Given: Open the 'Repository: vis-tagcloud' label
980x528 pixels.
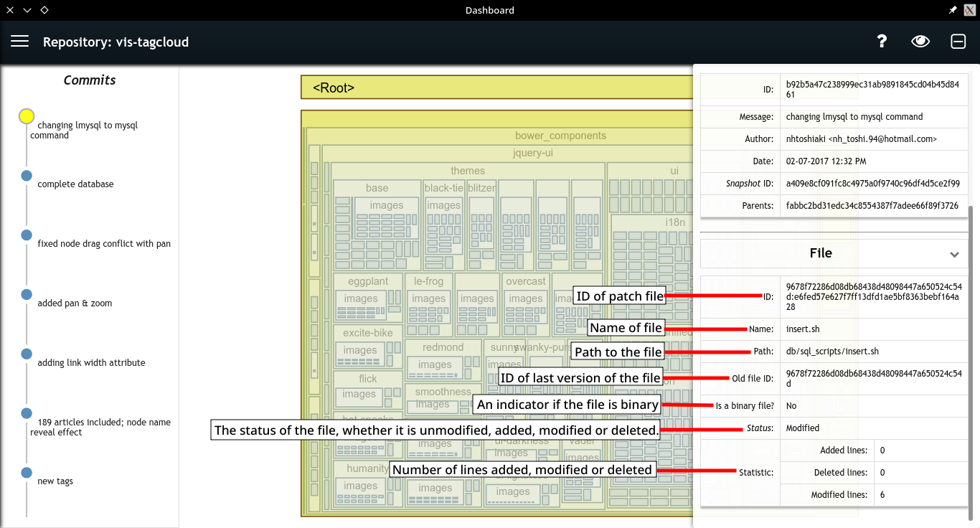Looking at the screenshot, I should pos(116,42).
